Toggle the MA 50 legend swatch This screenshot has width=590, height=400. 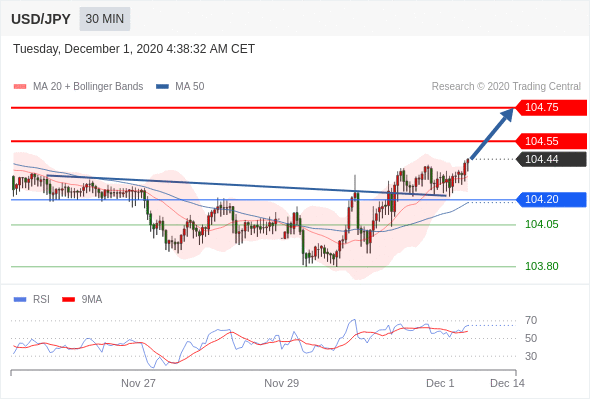pos(162,87)
